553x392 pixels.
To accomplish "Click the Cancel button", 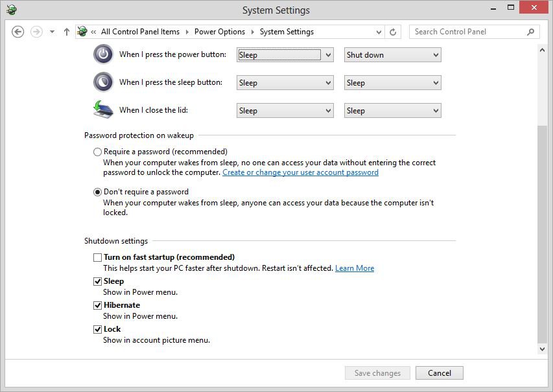I will coord(439,373).
